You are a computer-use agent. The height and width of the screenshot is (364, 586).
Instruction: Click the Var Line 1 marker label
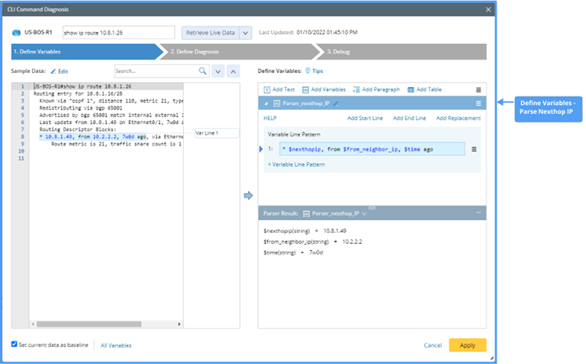click(x=217, y=133)
